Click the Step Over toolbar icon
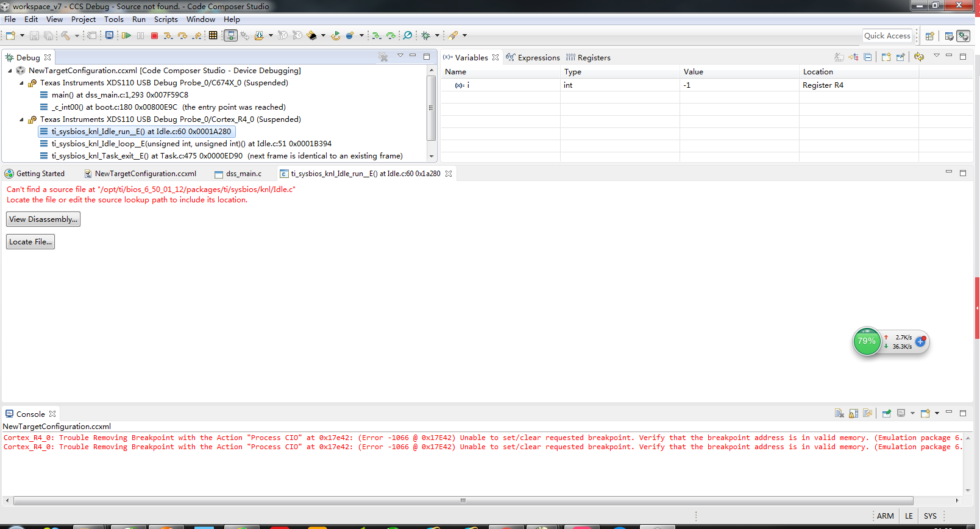Screen dimensions: 980x529 pyautogui.click(x=182, y=35)
